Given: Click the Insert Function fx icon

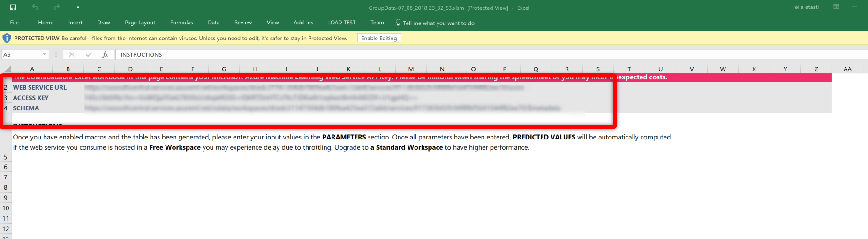Looking at the screenshot, I should (x=106, y=54).
